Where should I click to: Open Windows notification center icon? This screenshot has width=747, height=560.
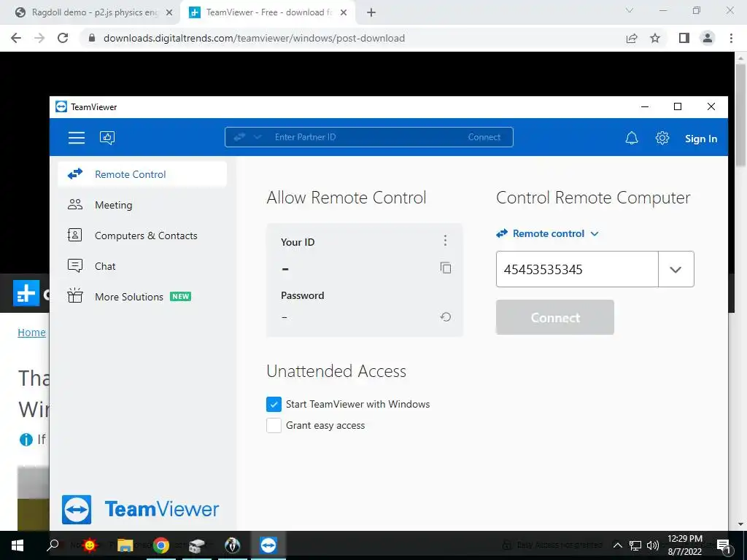(x=723, y=545)
